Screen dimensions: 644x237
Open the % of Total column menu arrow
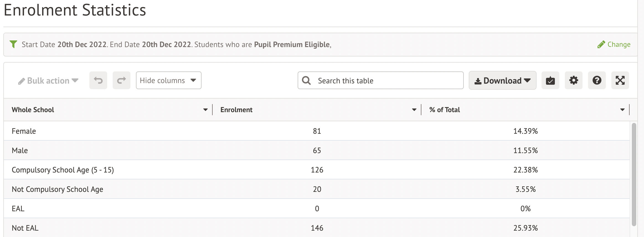point(622,110)
